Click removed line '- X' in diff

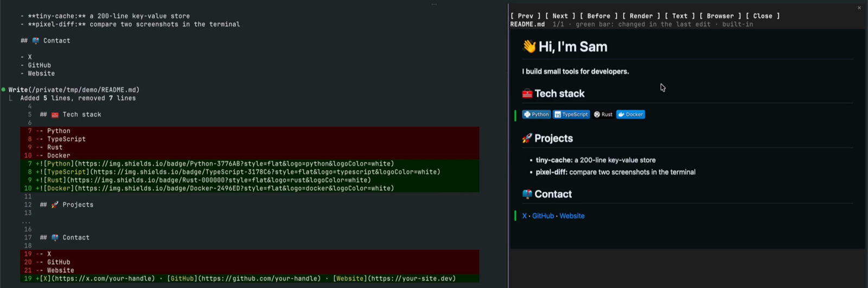(250, 254)
